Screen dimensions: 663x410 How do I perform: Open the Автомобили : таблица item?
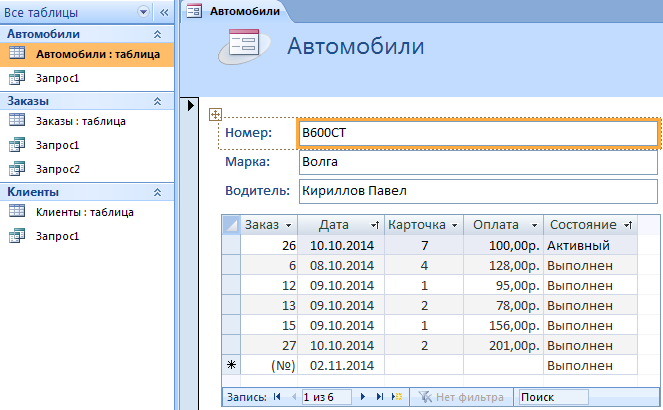click(97, 54)
